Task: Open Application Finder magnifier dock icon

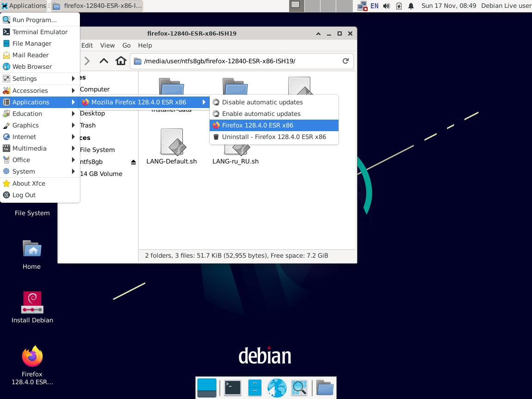Action: 299,387
